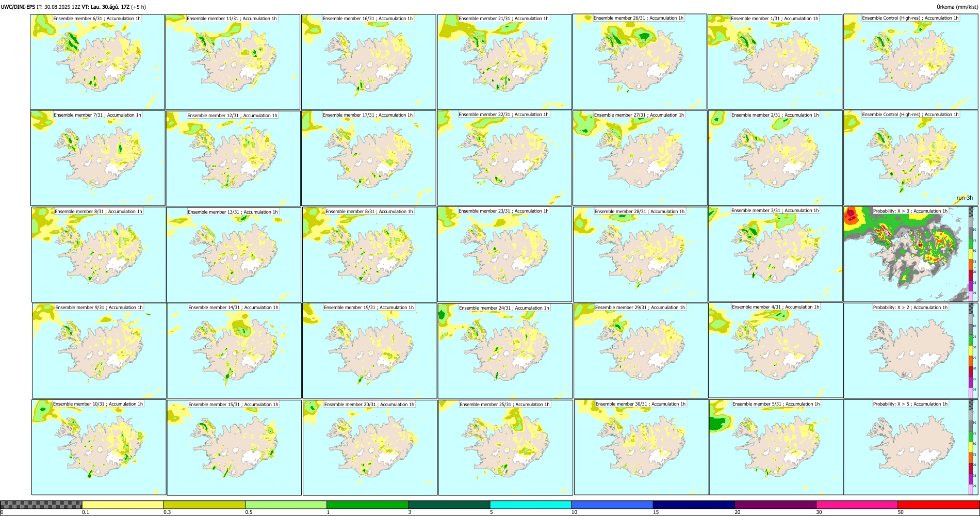980x516 pixels.
Task: Click the pink 30 to 50 legend swatch
Action: [857, 505]
